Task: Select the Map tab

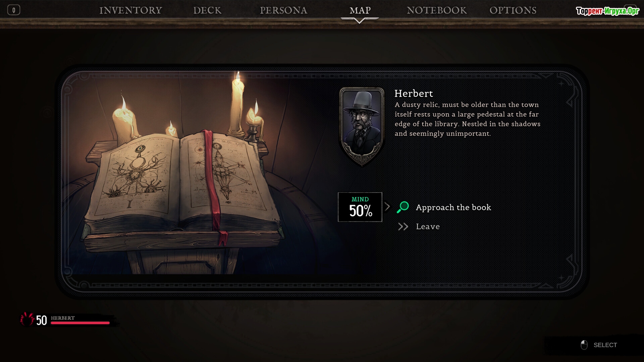Action: click(x=360, y=10)
